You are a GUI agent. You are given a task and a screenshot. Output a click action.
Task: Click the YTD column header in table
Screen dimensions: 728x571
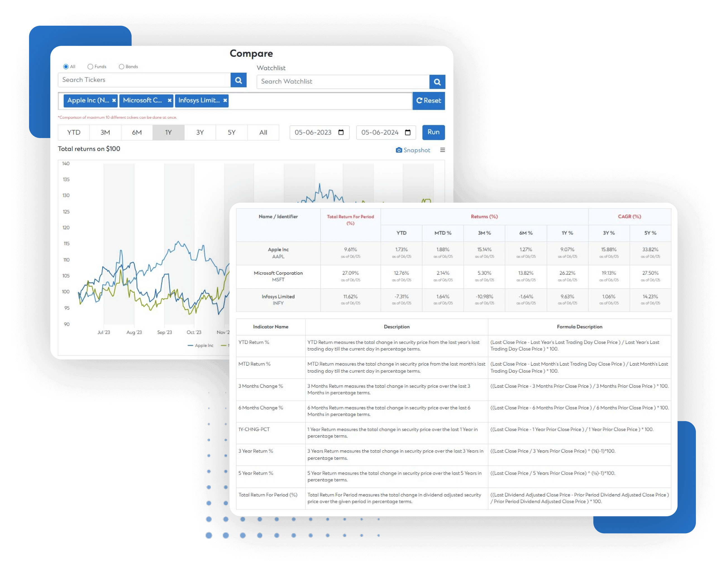pyautogui.click(x=401, y=233)
